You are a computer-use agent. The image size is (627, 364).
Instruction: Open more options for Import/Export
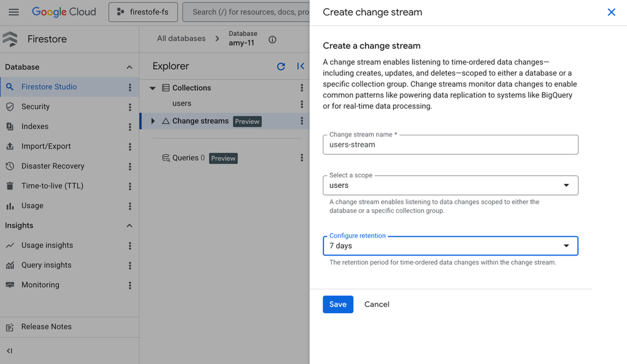click(x=130, y=147)
